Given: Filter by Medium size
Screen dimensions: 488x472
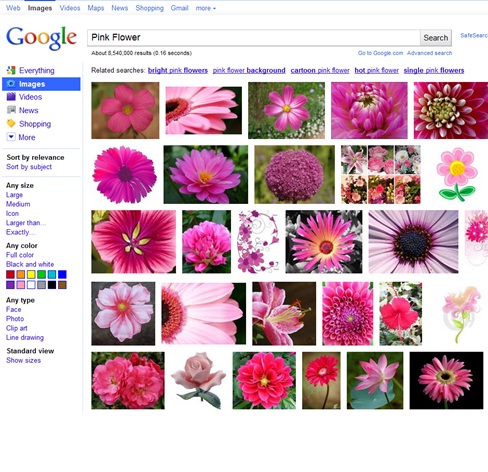Looking at the screenshot, I should click(x=18, y=204).
